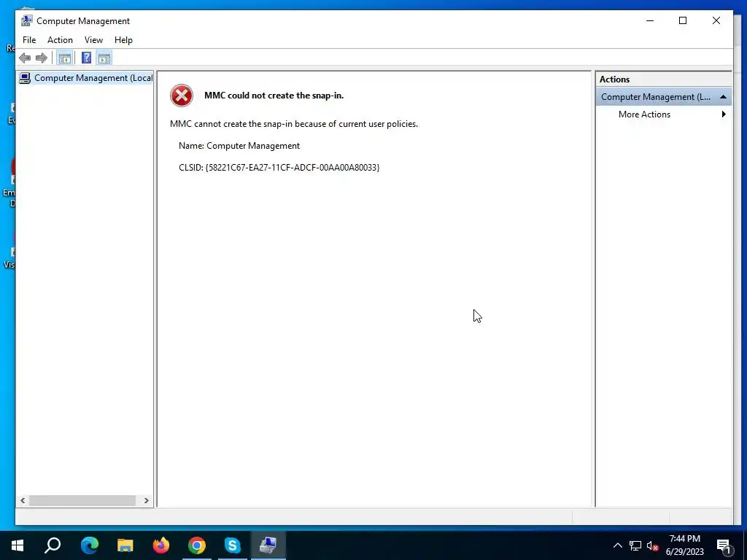Open the muted volume tray icon
The height and width of the screenshot is (560, 747).
click(653, 545)
